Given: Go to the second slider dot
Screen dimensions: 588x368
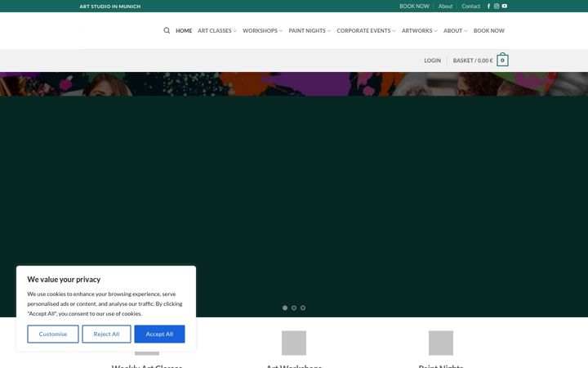Looking at the screenshot, I should pos(294,308).
